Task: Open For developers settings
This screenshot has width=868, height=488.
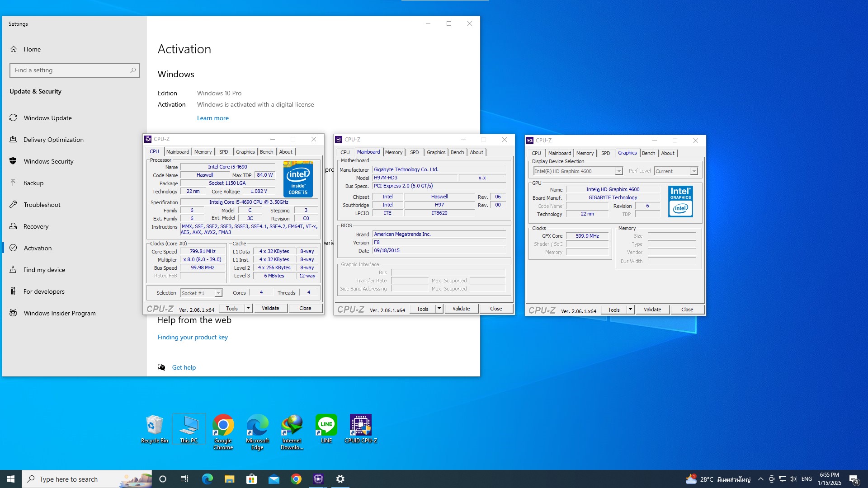Action: 44,291
